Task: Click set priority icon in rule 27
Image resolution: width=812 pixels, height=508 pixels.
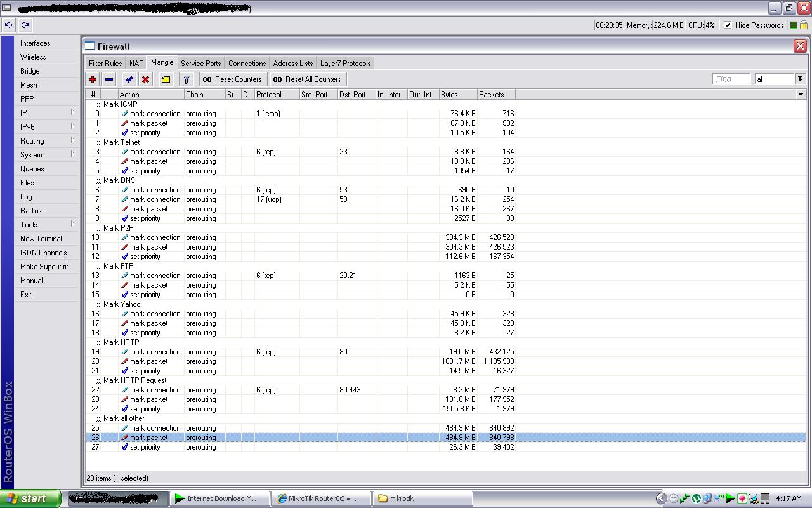Action: pos(125,447)
